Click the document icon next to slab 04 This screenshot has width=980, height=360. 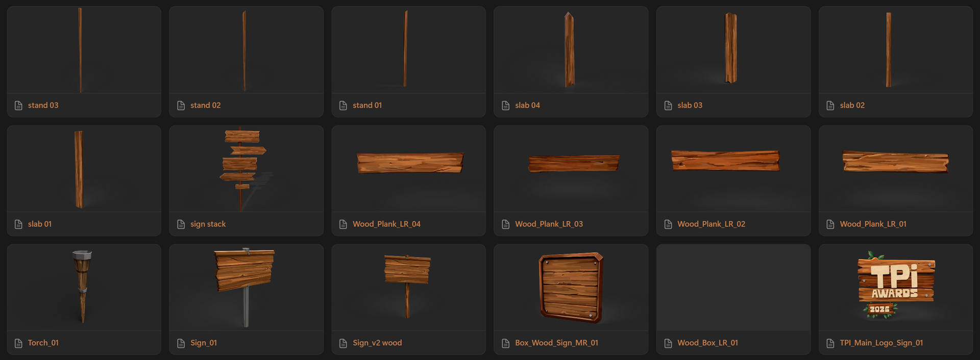pyautogui.click(x=505, y=106)
